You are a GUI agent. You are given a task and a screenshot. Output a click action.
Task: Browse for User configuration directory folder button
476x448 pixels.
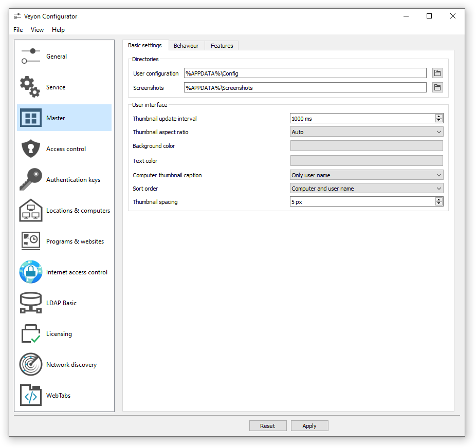pos(437,73)
